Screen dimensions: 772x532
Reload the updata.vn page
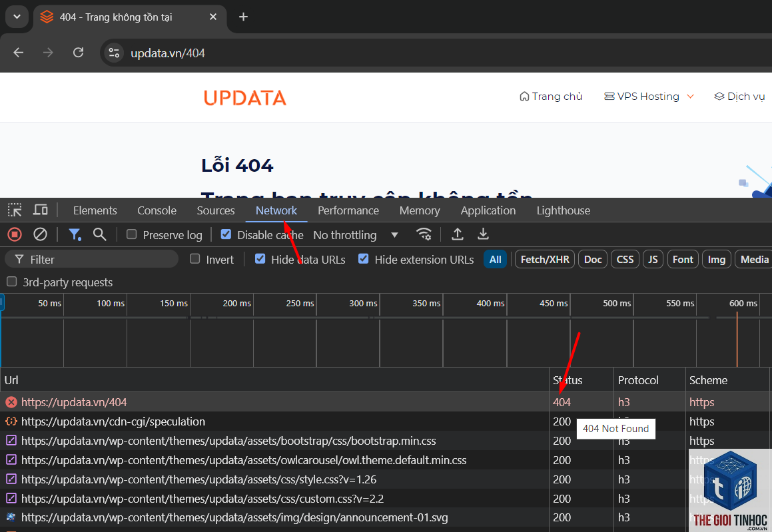(x=79, y=53)
